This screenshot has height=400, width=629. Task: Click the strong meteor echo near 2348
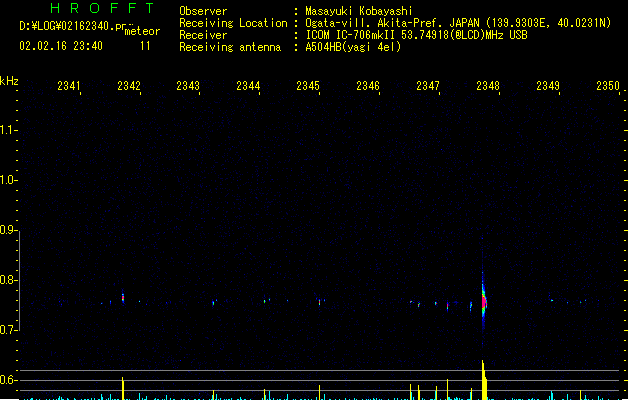[x=483, y=302]
